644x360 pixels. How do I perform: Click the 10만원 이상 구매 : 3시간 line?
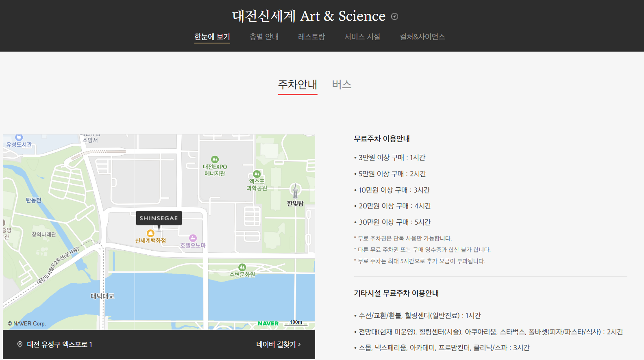(392, 190)
